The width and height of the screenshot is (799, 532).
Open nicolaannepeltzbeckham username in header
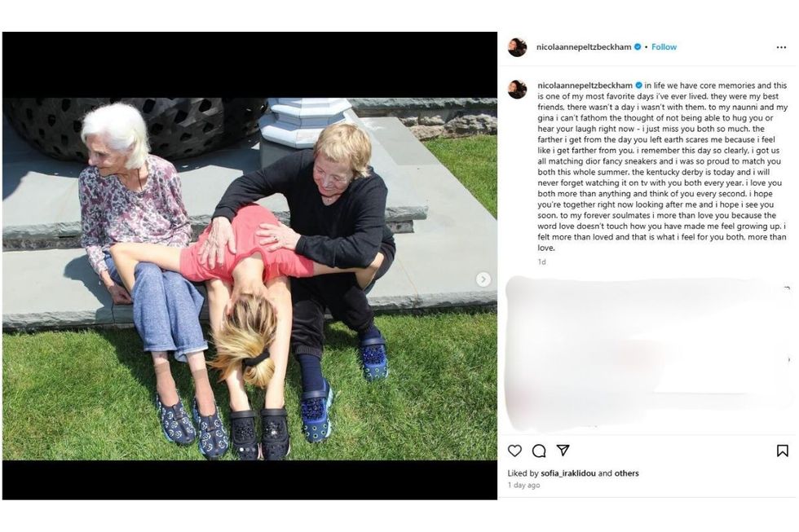coord(584,46)
